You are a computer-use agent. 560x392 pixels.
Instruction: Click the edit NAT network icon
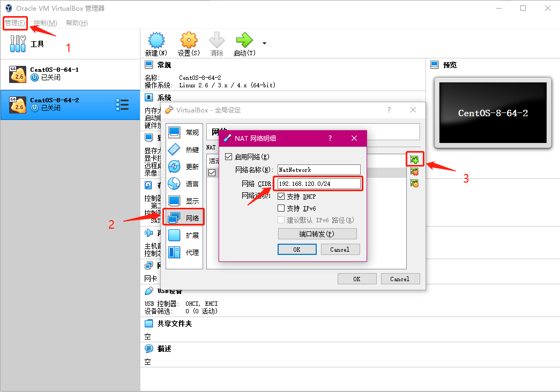pos(415,184)
